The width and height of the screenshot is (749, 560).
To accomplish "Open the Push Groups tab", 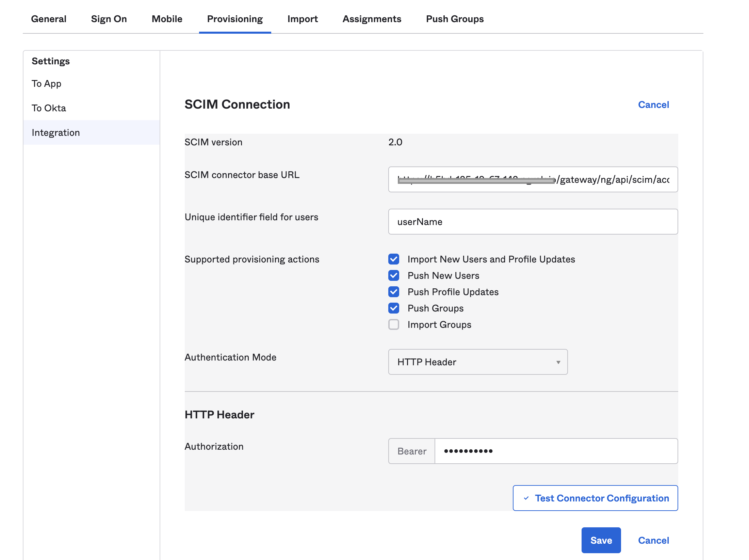I will pyautogui.click(x=455, y=19).
